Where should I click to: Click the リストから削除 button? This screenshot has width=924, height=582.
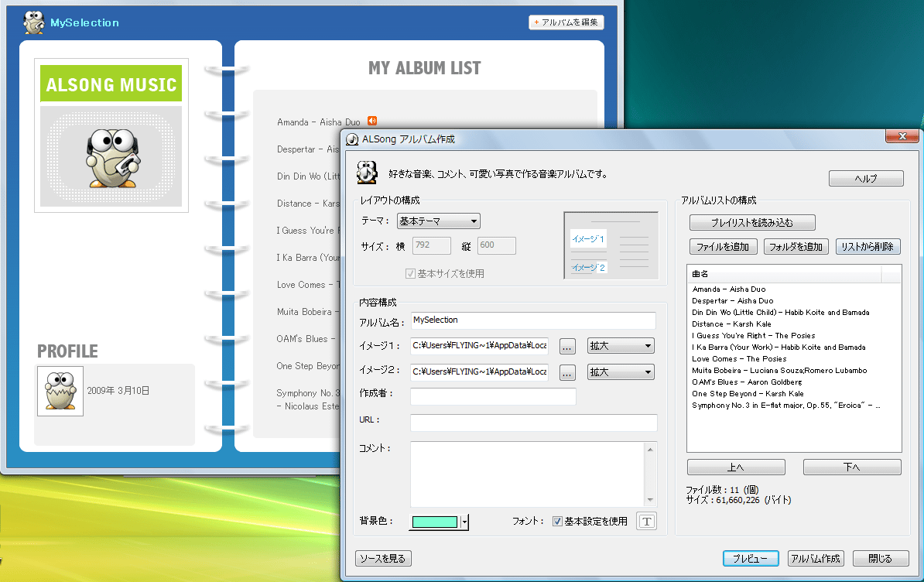click(868, 247)
